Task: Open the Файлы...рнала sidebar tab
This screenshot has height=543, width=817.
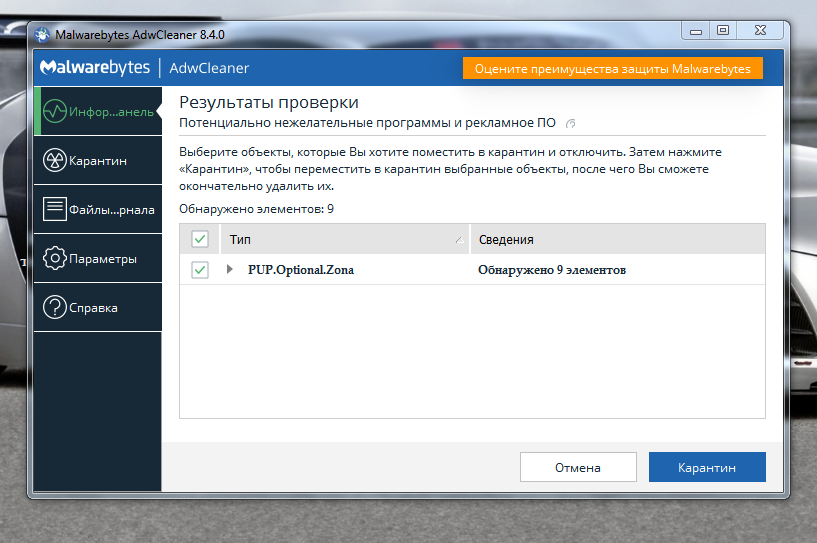Action: (x=98, y=209)
